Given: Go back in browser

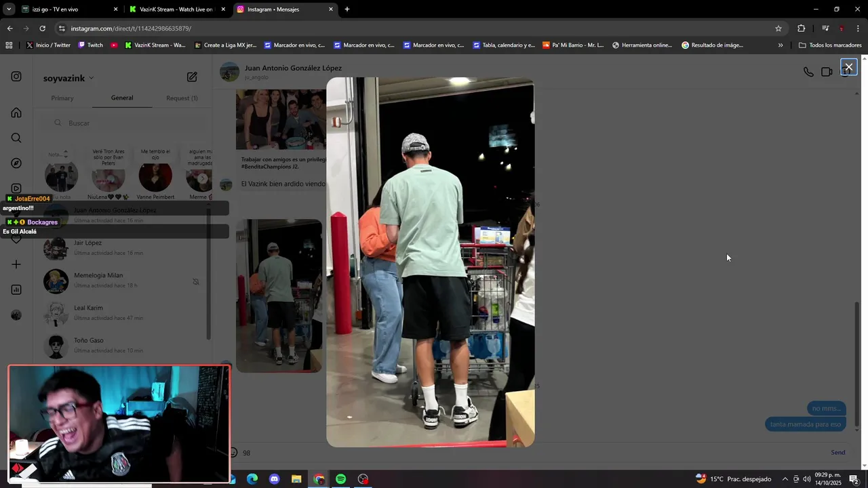Looking at the screenshot, I should tap(9, 28).
